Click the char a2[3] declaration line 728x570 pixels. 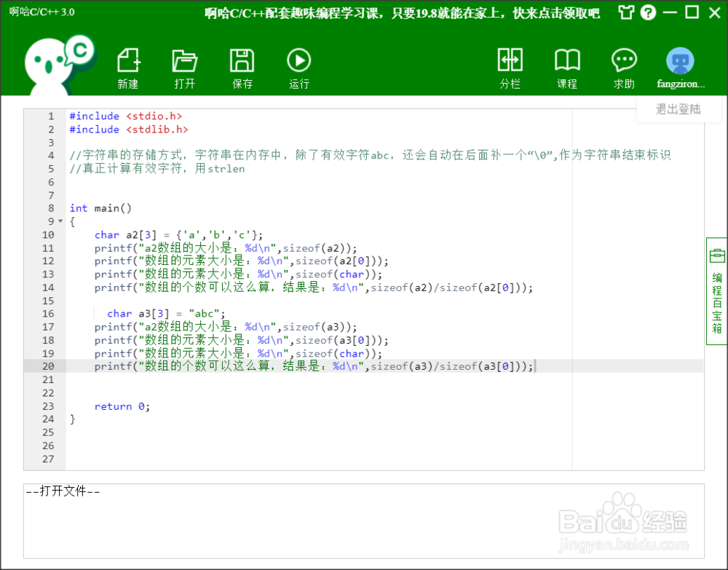pyautogui.click(x=179, y=235)
